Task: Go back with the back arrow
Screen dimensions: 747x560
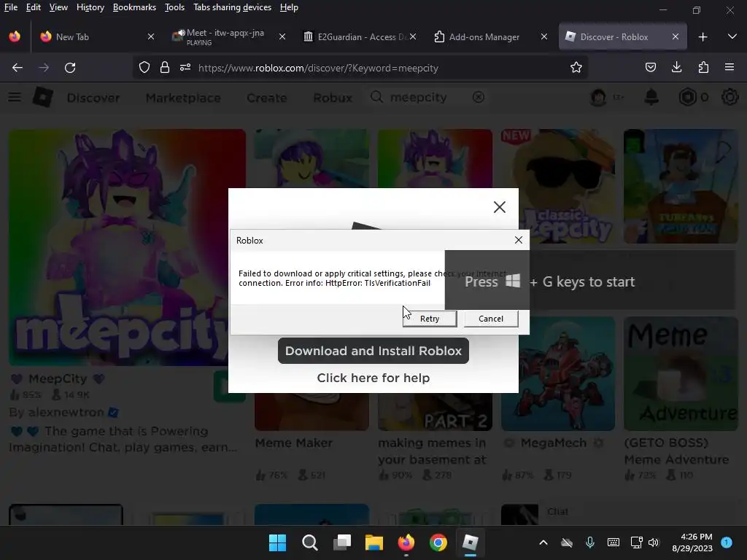Action: [x=18, y=68]
